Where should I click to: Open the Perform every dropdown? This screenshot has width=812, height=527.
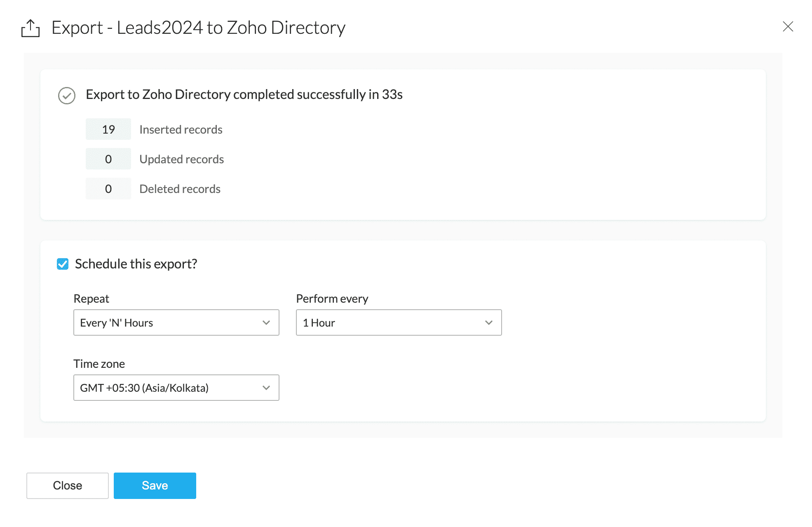tap(399, 322)
